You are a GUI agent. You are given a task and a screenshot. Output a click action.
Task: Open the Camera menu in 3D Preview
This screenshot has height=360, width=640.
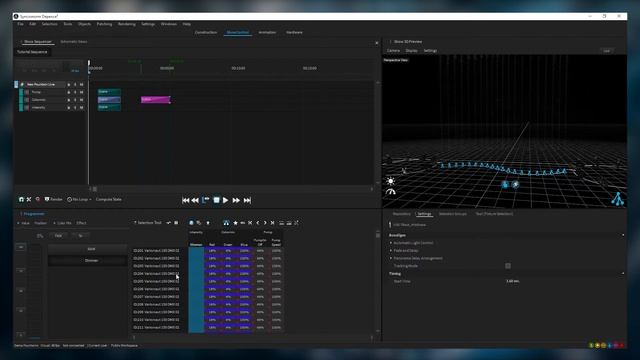coord(393,51)
